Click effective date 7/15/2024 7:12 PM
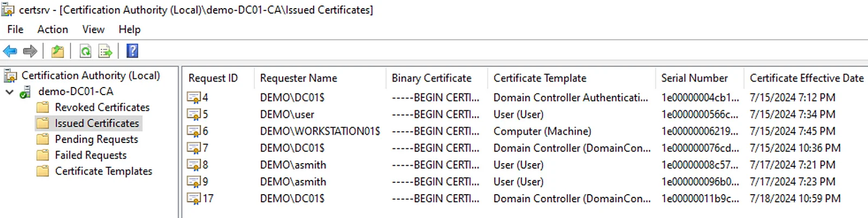868x218 pixels. (793, 98)
